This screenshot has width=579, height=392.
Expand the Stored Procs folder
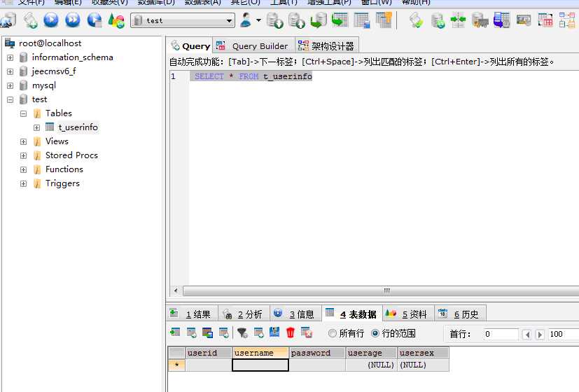point(24,156)
